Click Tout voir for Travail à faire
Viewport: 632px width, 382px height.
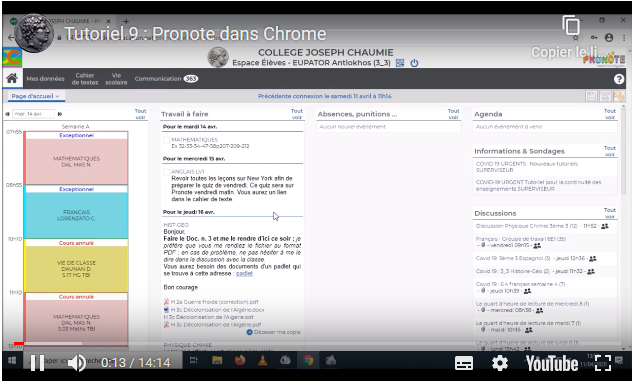point(297,114)
